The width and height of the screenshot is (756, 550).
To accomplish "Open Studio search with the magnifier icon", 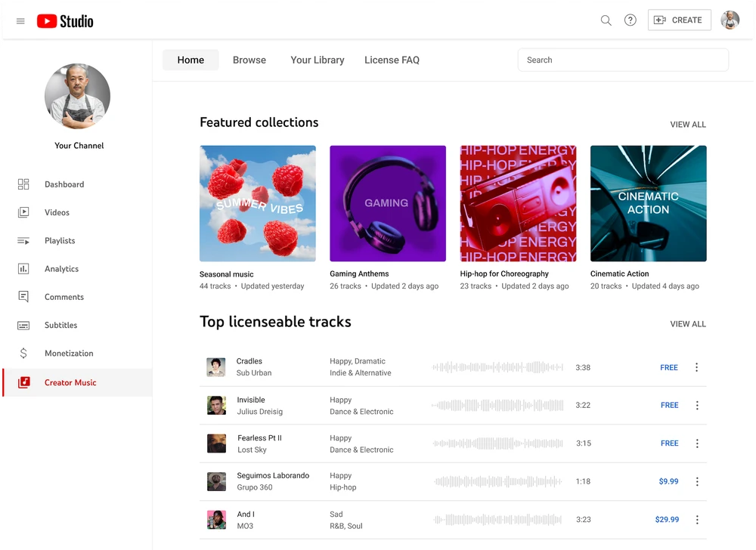I will click(606, 20).
